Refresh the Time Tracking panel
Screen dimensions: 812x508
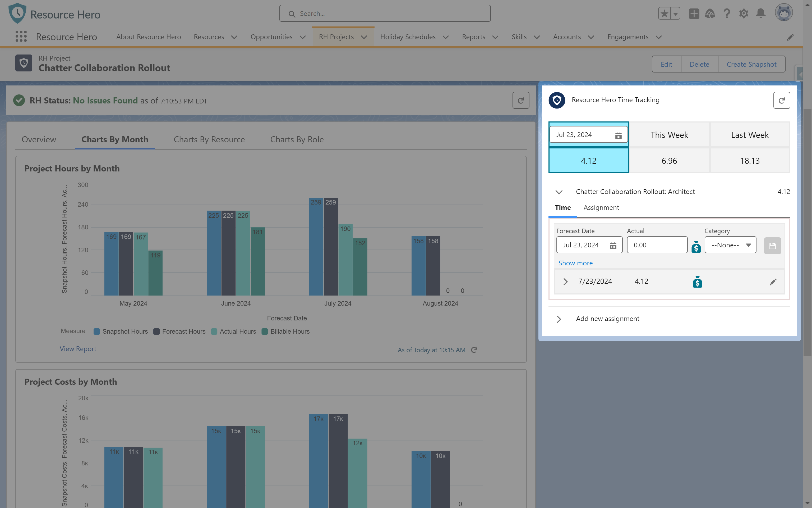(x=781, y=101)
